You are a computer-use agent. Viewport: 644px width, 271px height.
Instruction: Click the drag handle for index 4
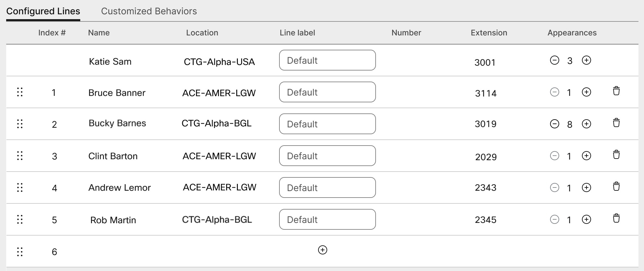point(20,187)
